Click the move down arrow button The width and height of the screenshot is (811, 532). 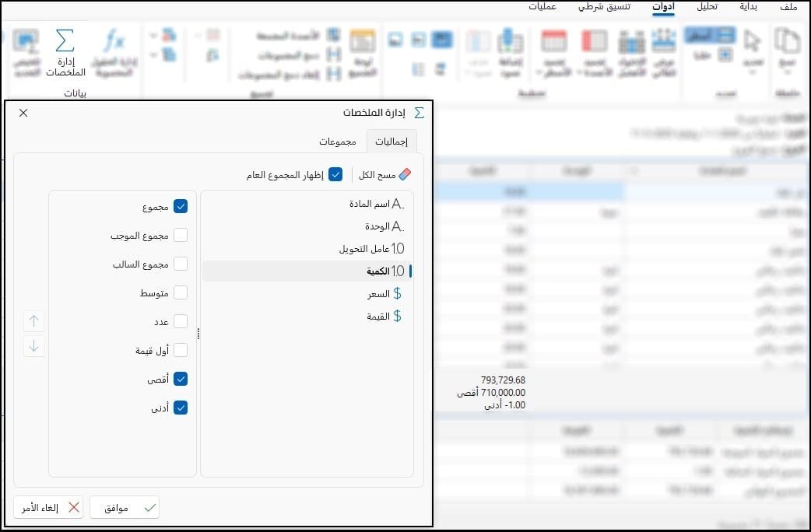(x=34, y=346)
